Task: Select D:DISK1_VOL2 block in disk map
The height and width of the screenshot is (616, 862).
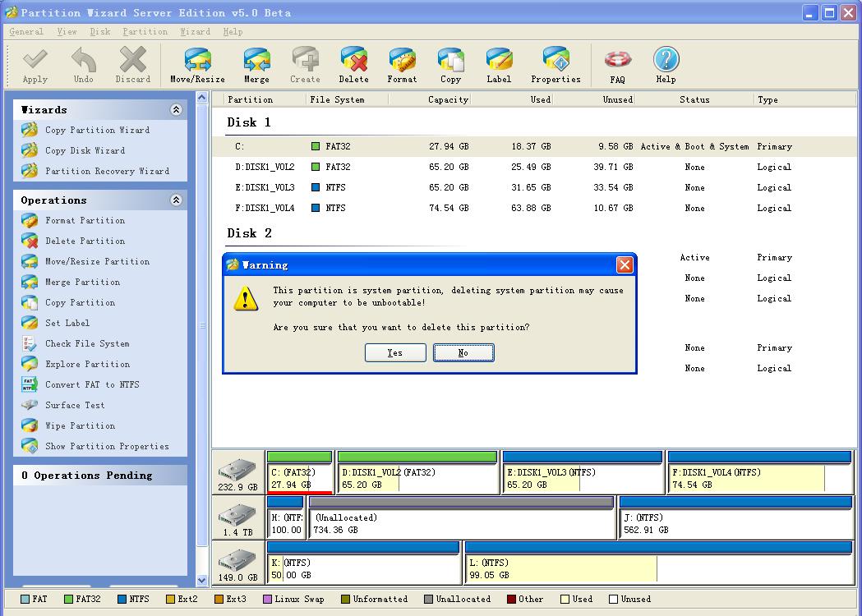Action: 417,472
